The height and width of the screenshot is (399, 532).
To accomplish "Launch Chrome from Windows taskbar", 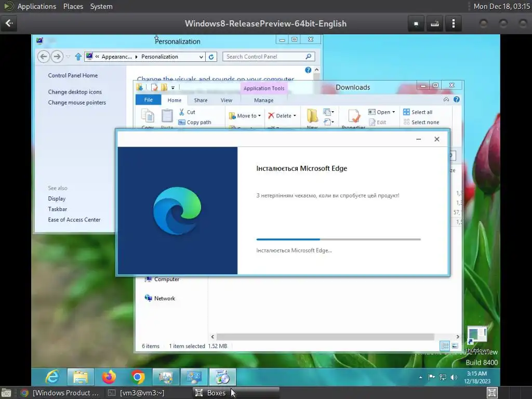I will coord(137,377).
